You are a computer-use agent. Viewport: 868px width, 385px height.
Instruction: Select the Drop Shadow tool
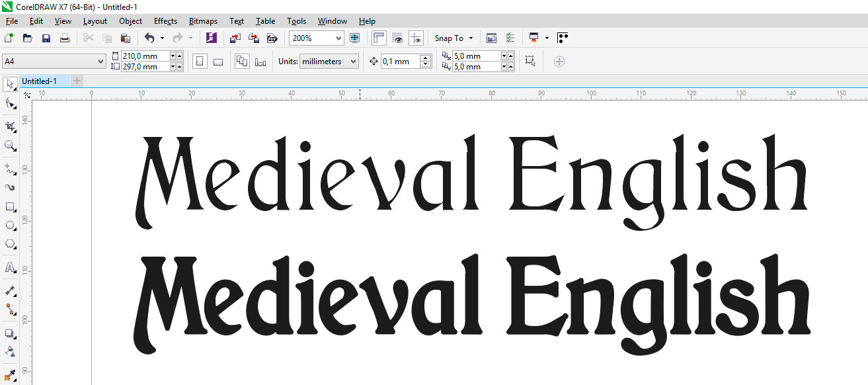tap(10, 333)
